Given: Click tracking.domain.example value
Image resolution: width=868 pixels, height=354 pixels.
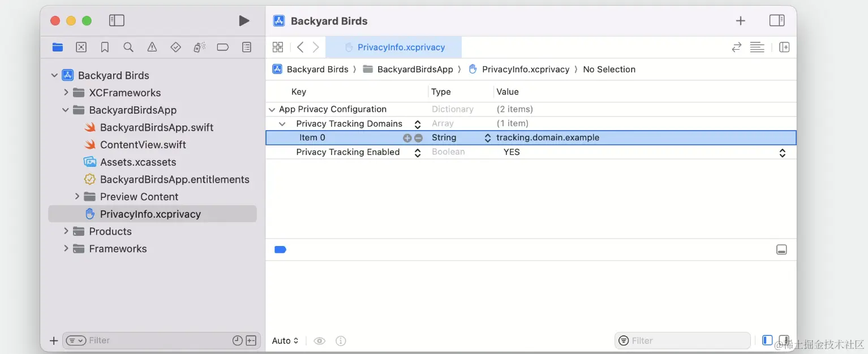Looking at the screenshot, I should coord(548,137).
